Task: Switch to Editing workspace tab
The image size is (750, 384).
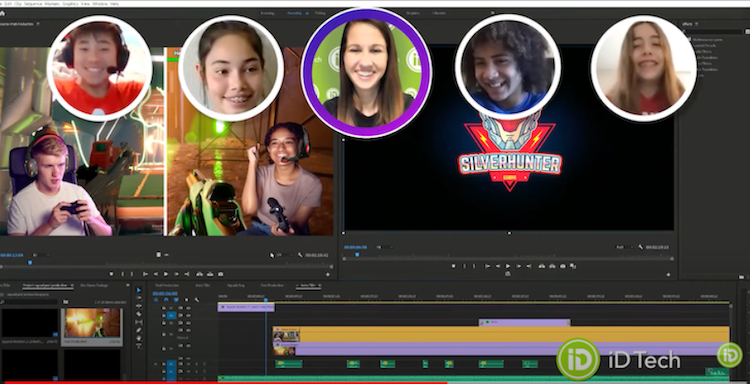Action: [320, 13]
